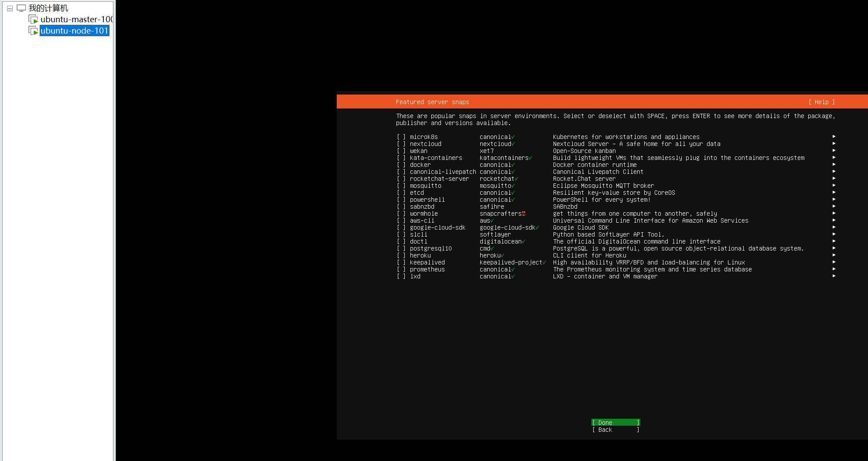Image resolution: width=868 pixels, height=461 pixels.
Task: Toggle the etcd snap checkbox
Action: coord(401,193)
